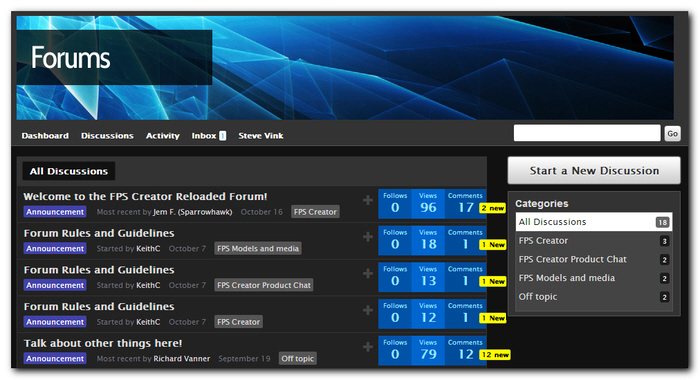This screenshot has height=380, width=700.
Task: Click the plus icon for the KeithC FPS Models and media thread
Action: coord(368,237)
